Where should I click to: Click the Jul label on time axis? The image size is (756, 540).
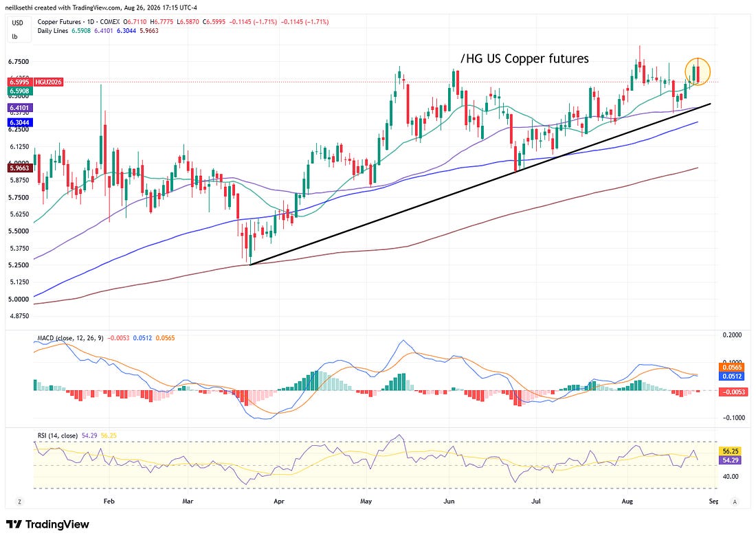coord(535,502)
